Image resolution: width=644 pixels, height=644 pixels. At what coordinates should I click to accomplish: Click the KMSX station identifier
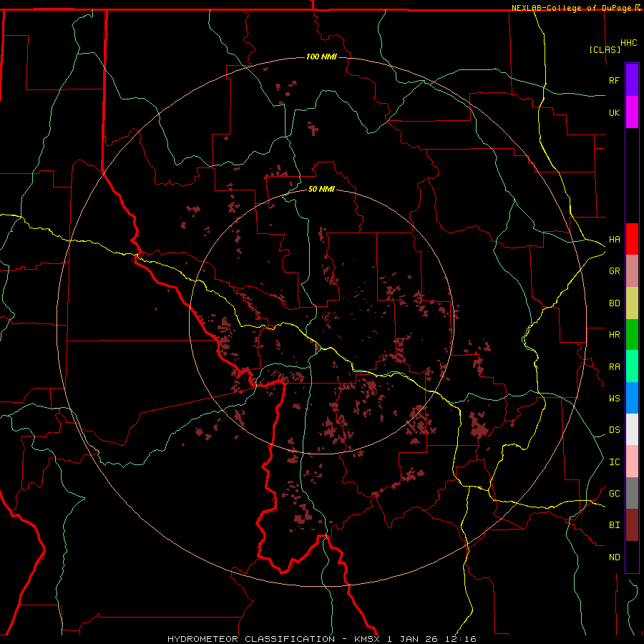coord(368,639)
